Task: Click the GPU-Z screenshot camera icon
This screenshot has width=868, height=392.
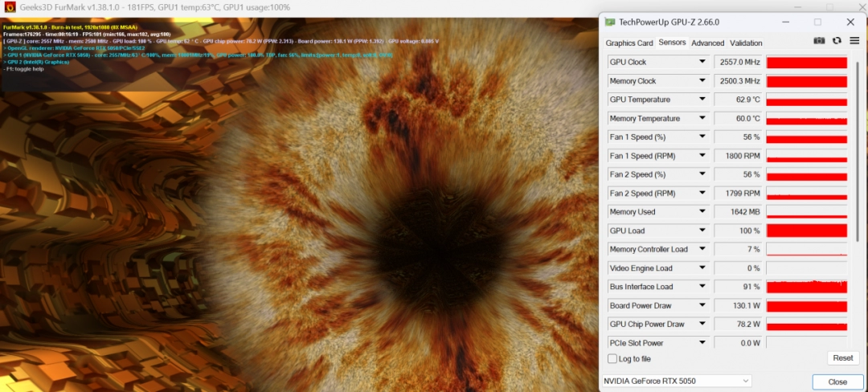Action: [819, 41]
